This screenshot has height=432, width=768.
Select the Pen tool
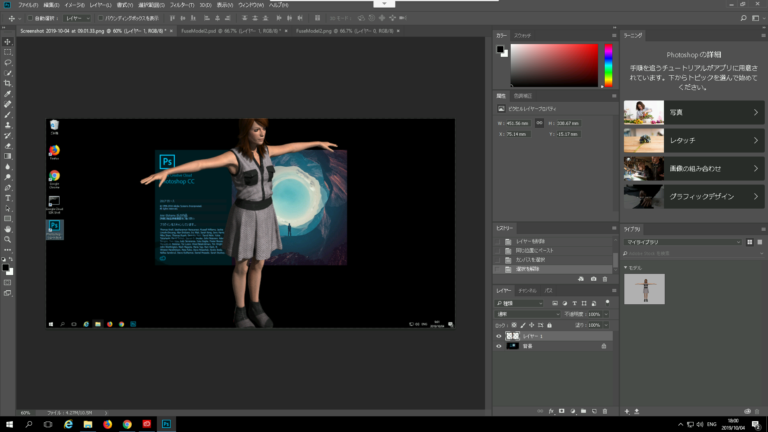coord(8,188)
